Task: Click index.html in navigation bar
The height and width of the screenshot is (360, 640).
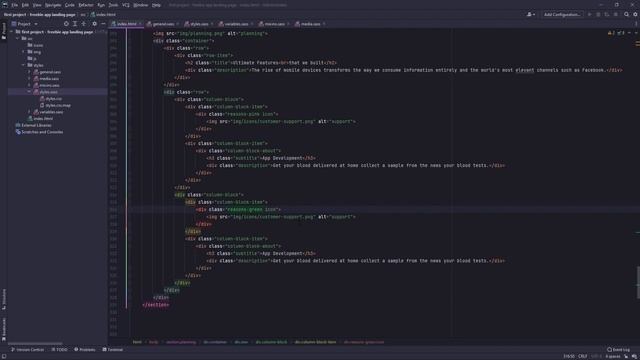Action: tap(103, 15)
